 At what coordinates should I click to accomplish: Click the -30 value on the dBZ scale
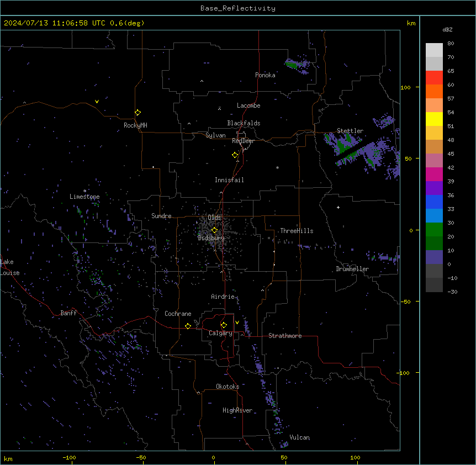(452, 292)
